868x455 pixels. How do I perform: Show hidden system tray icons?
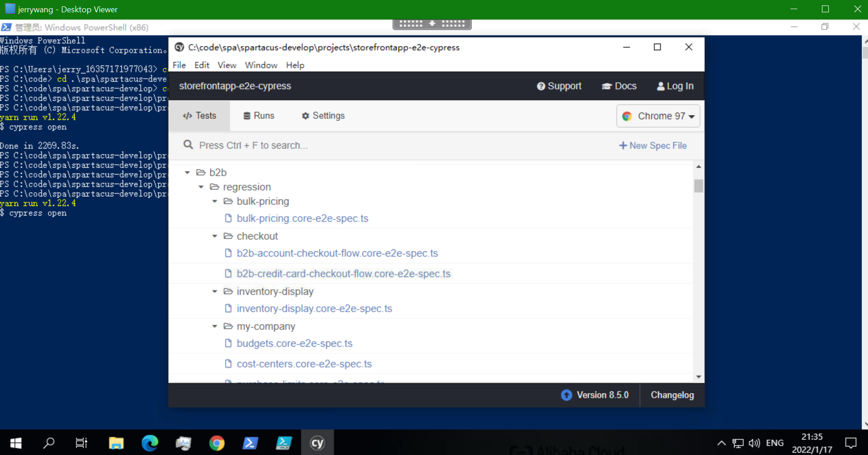(721, 443)
